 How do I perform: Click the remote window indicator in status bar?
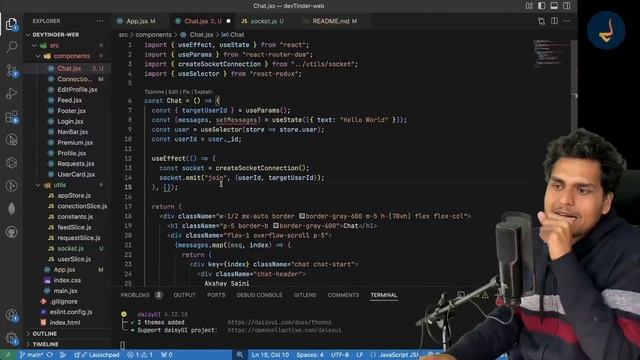coord(7,355)
